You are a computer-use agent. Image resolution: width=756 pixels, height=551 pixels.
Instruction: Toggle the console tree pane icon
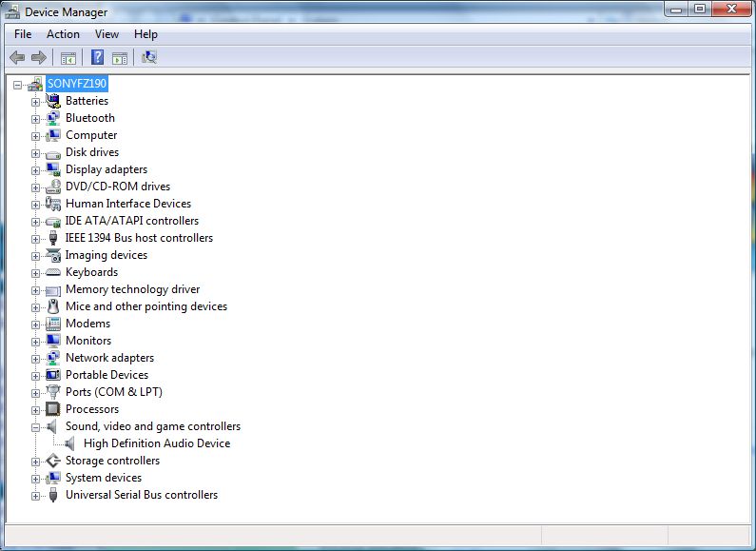68,58
